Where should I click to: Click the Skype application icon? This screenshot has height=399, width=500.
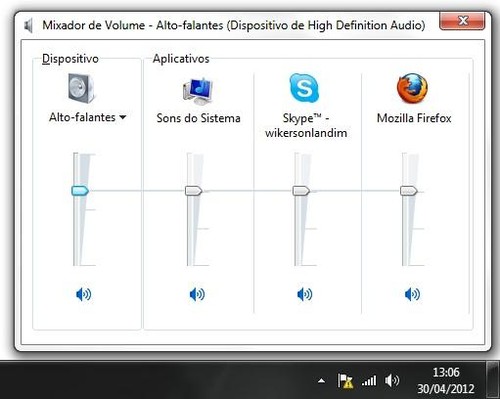304,88
